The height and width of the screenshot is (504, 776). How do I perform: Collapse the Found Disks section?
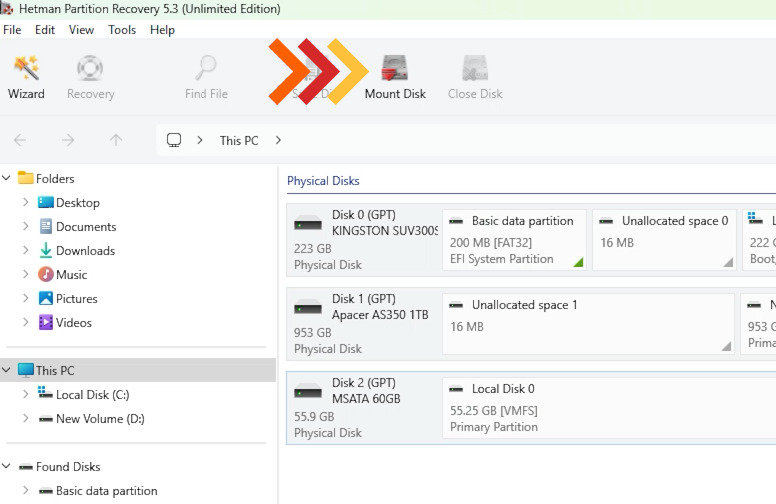click(6, 466)
